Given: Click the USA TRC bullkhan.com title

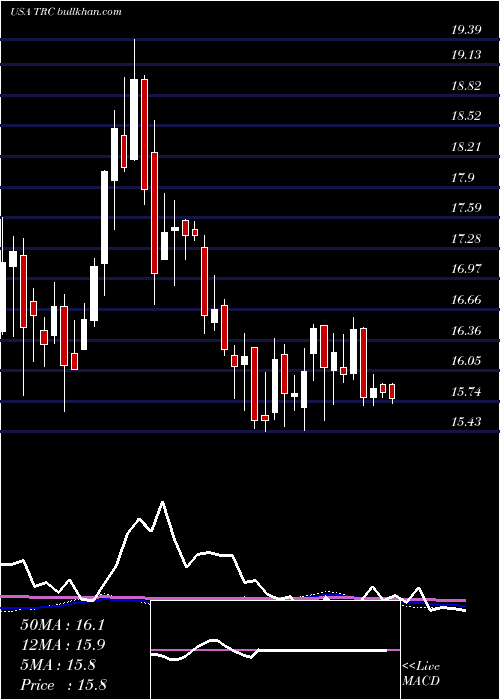Looking at the screenshot, I should 66,12.
